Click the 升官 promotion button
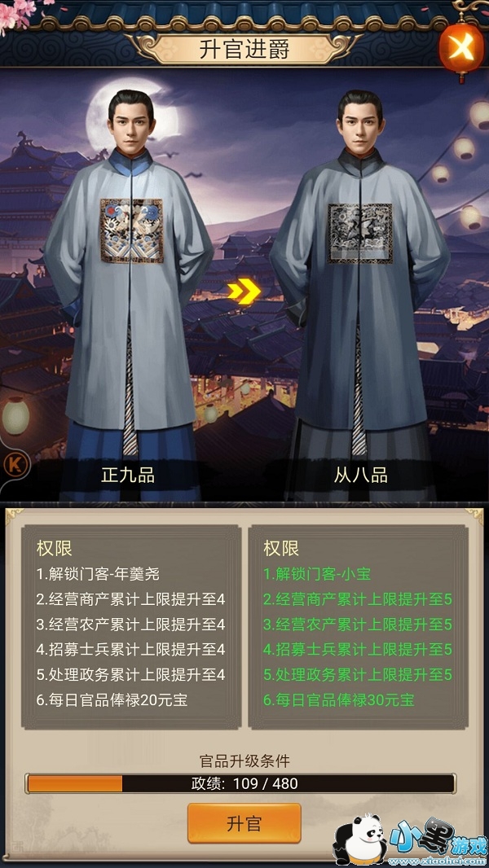The image size is (489, 868). pyautogui.click(x=244, y=823)
